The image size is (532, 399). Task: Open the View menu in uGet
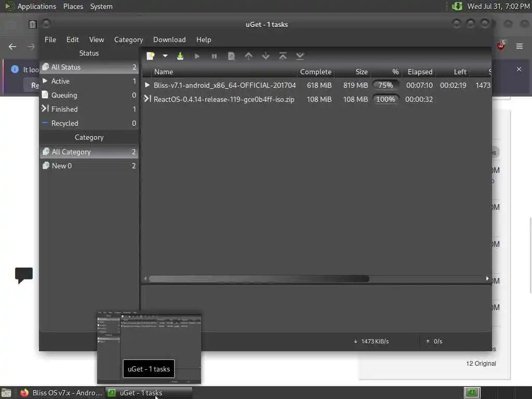[x=97, y=39]
